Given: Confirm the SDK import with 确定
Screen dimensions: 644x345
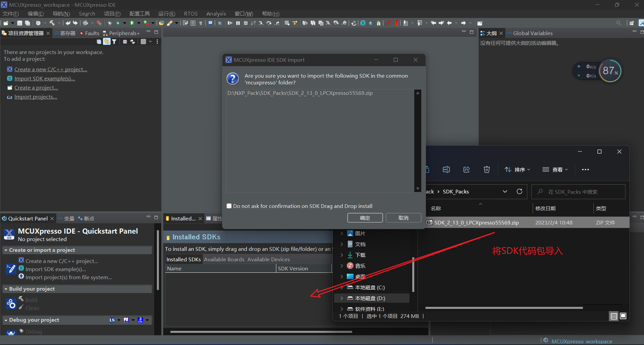Looking at the screenshot, I should (365, 218).
